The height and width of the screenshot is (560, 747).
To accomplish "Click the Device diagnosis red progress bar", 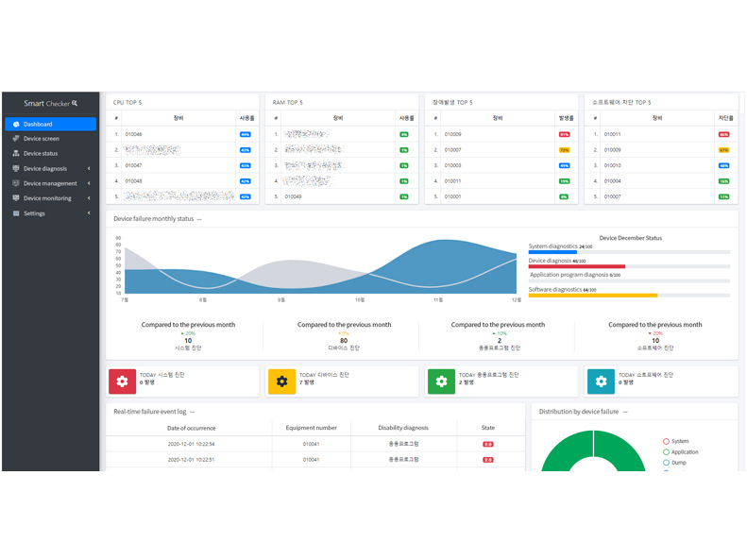I will click(x=577, y=266).
